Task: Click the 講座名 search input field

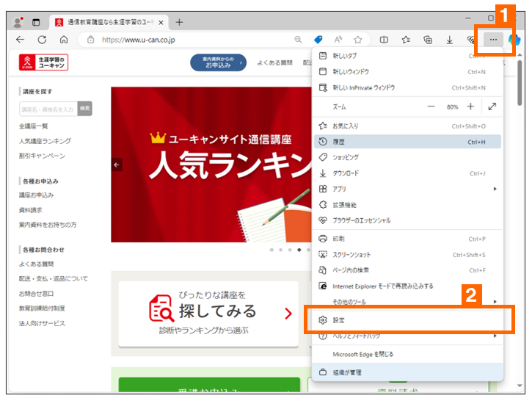Action: [47, 109]
